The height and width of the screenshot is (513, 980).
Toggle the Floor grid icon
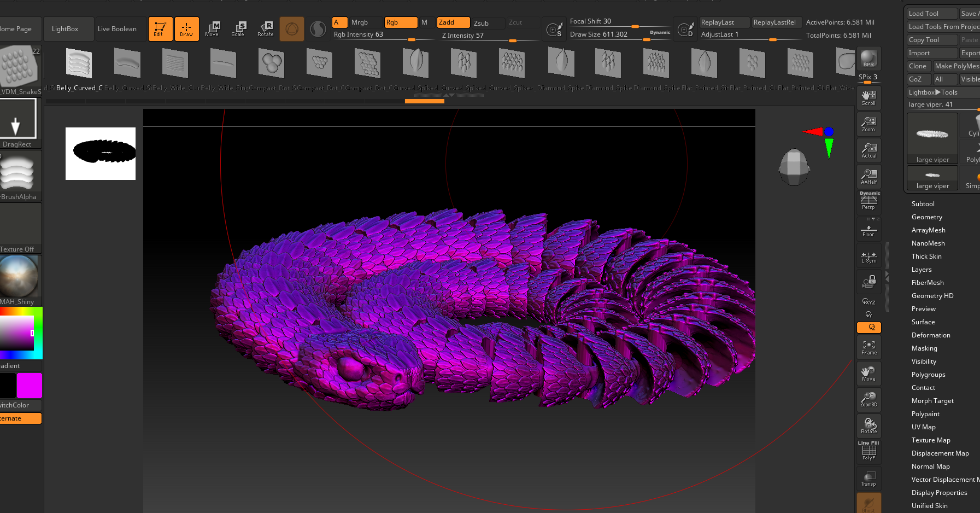coord(868,230)
